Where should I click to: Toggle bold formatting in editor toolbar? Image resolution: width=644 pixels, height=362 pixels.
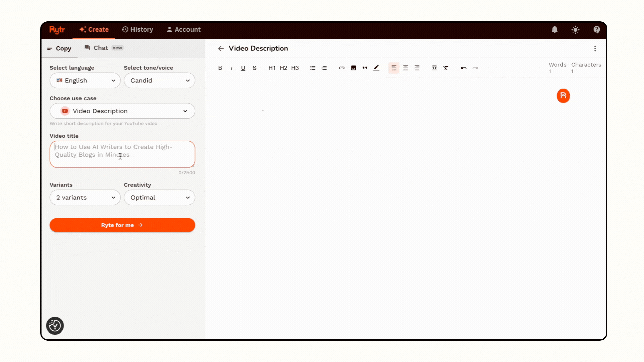[x=220, y=68]
